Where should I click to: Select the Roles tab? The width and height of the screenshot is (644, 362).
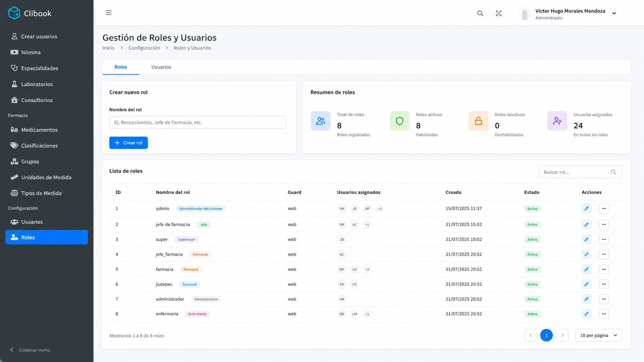point(121,67)
